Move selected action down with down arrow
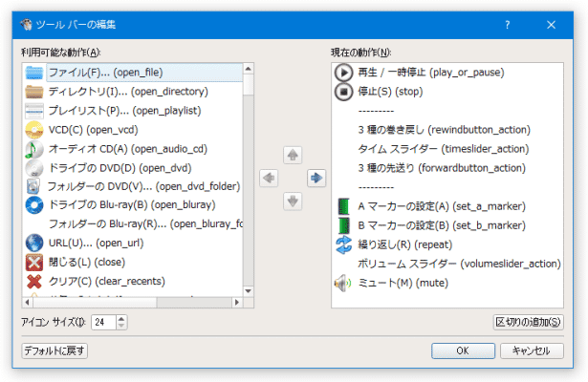 coord(294,201)
